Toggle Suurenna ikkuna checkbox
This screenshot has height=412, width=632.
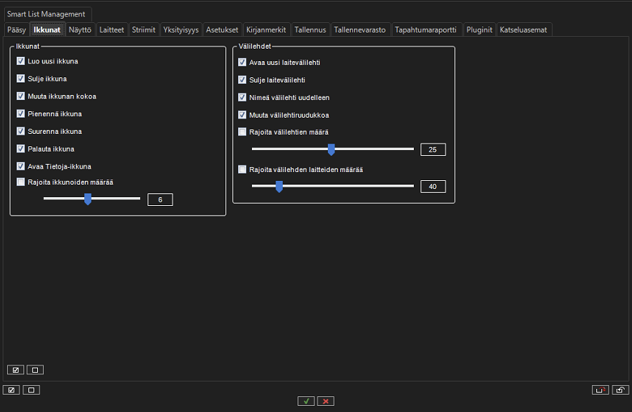21,131
